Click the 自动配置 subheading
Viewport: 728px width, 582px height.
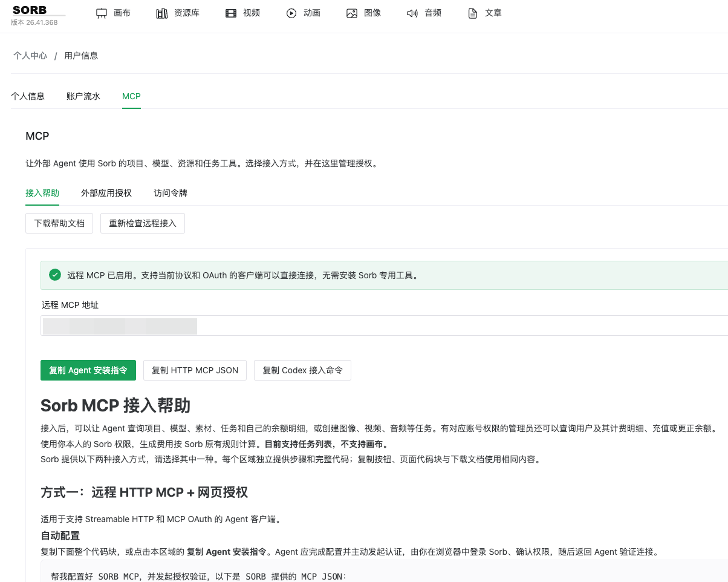point(60,536)
